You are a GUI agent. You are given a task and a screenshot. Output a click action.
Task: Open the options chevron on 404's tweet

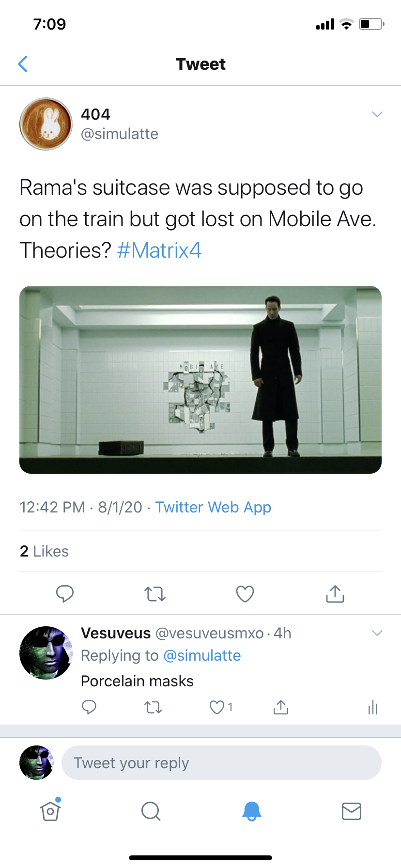point(377,114)
